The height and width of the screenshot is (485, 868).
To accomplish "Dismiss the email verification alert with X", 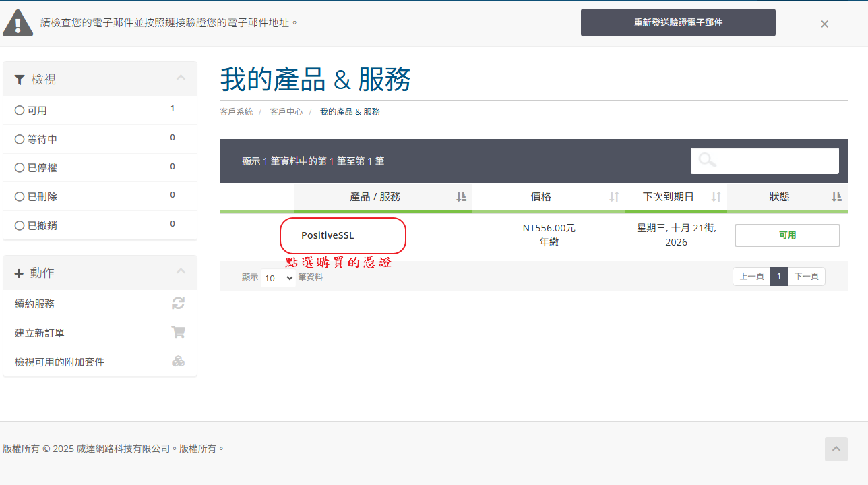I will pyautogui.click(x=824, y=24).
